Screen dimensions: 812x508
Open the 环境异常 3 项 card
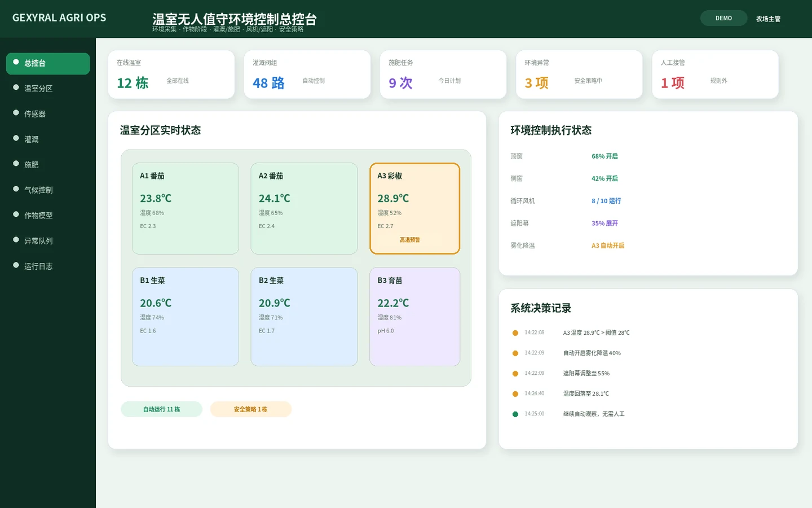coord(579,75)
